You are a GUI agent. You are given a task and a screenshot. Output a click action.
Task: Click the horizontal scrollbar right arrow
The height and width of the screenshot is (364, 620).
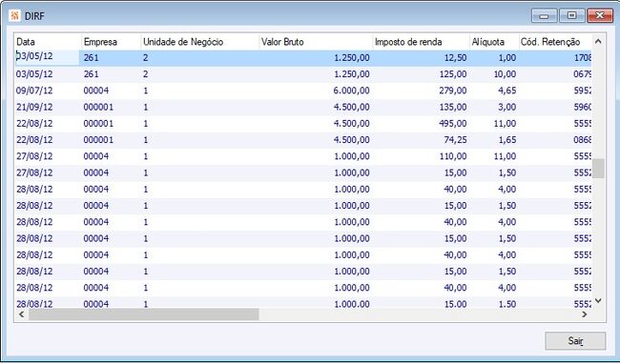point(585,314)
